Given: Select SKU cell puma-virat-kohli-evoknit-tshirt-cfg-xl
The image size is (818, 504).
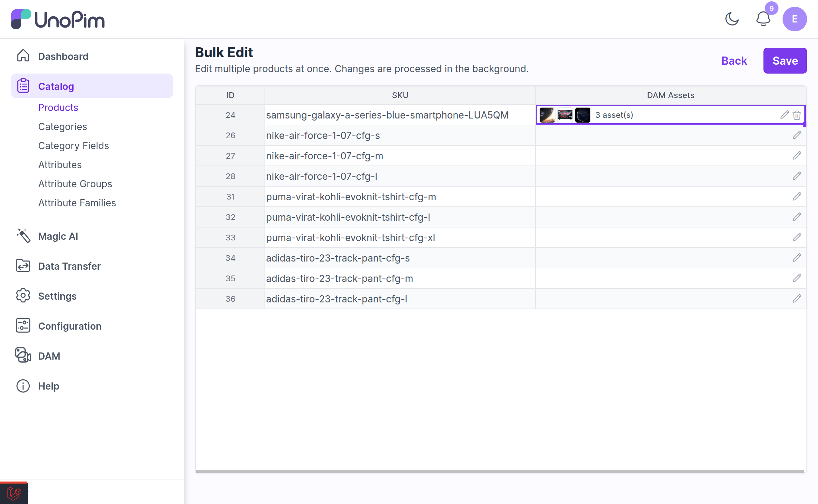Looking at the screenshot, I should point(400,237).
